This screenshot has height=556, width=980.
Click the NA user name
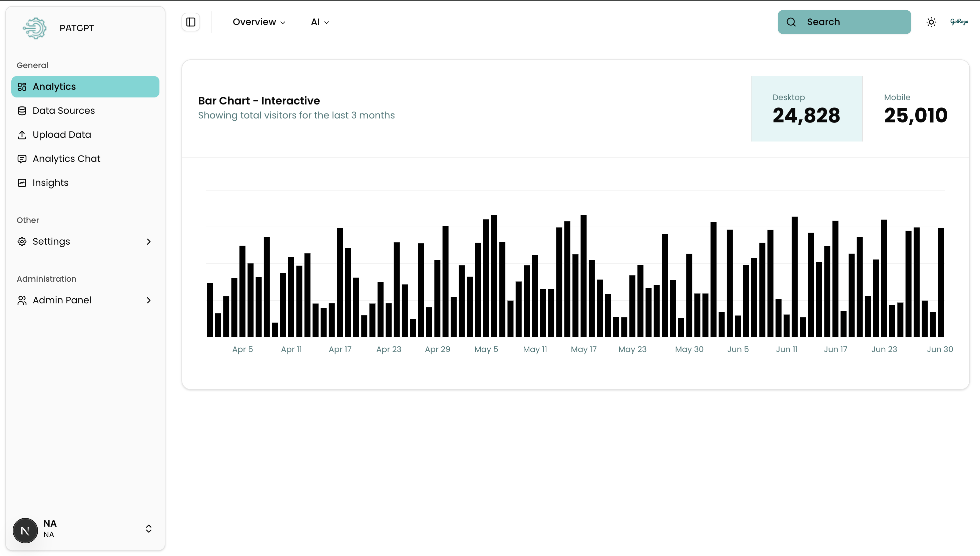(x=50, y=524)
